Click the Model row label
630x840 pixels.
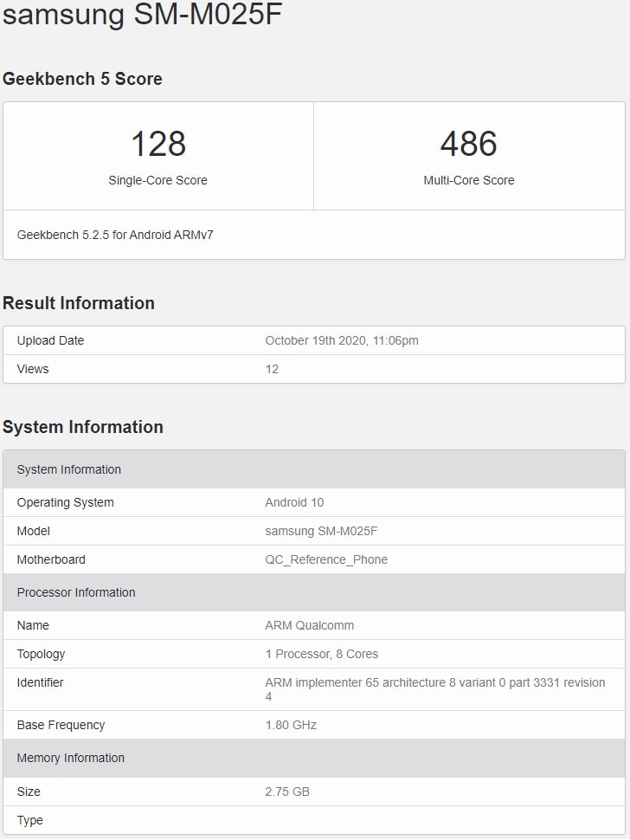pos(33,531)
